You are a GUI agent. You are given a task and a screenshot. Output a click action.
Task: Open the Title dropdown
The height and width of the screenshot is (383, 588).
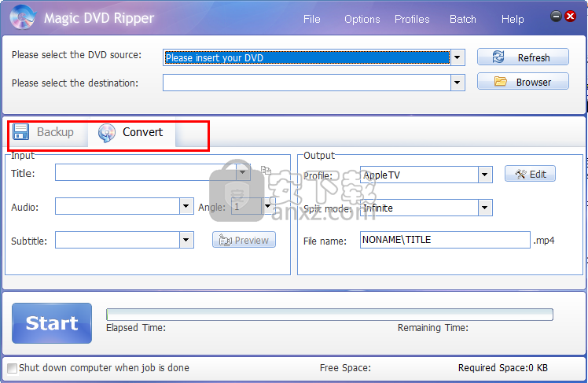pos(243,172)
